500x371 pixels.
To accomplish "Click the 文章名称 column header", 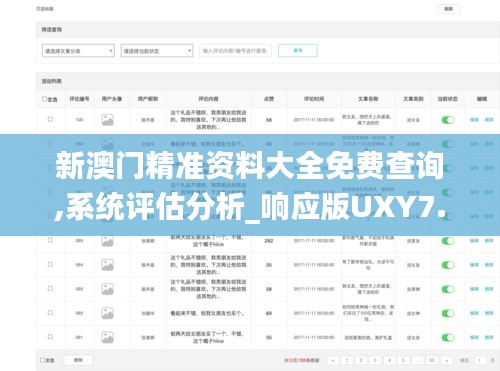I will click(368, 99).
